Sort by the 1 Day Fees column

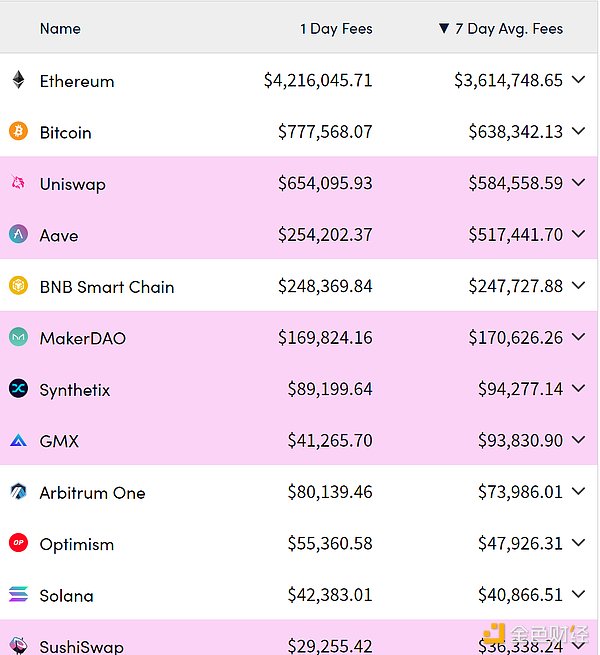point(336,28)
